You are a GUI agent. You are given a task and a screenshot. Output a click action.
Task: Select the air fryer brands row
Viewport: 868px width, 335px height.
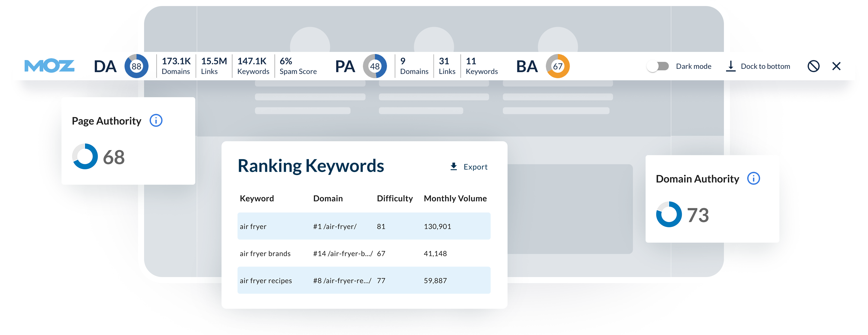click(363, 253)
